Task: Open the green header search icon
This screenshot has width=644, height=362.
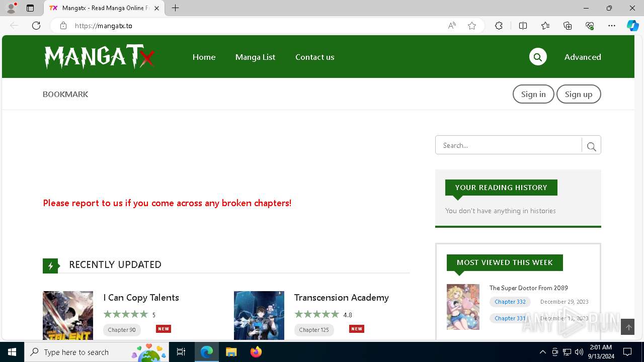Action: 538,57
